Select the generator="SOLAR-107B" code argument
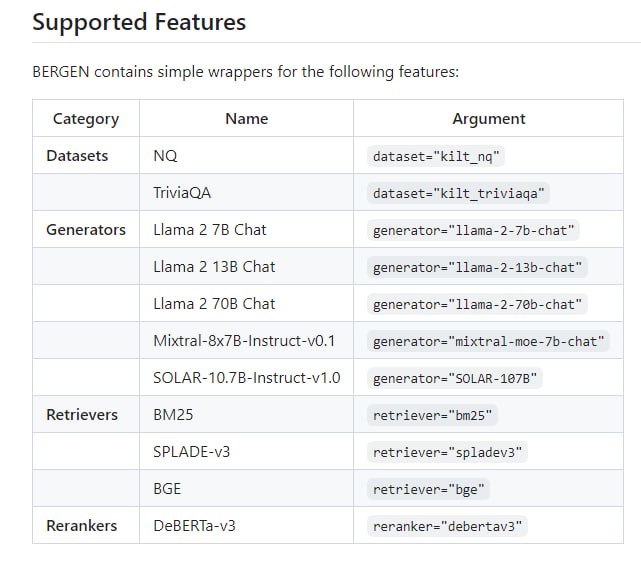 [455, 379]
